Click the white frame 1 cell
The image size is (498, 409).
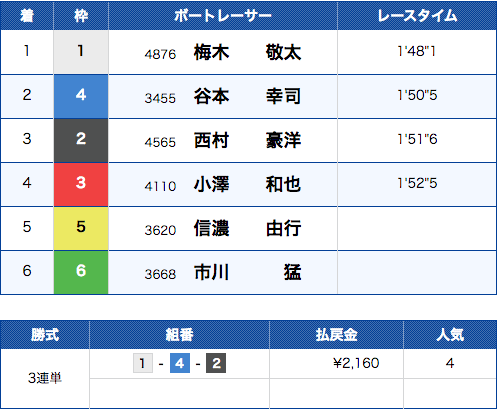[81, 52]
